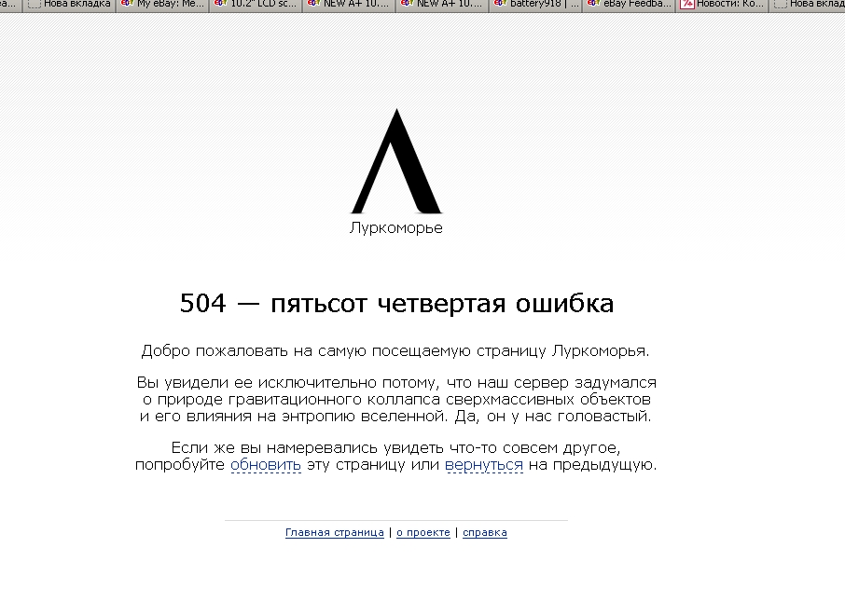Click the 504 — пятьсот четвертая ошибка heading

pos(396,303)
